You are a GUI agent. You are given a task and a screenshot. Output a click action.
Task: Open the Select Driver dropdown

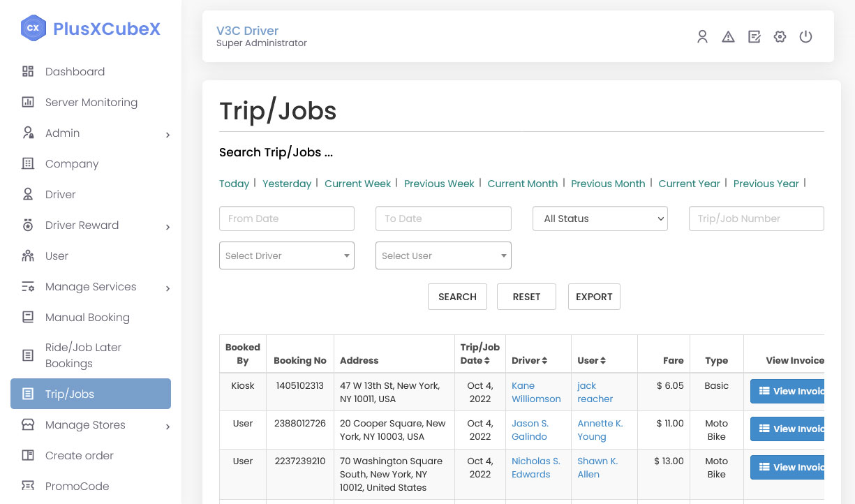(x=287, y=255)
